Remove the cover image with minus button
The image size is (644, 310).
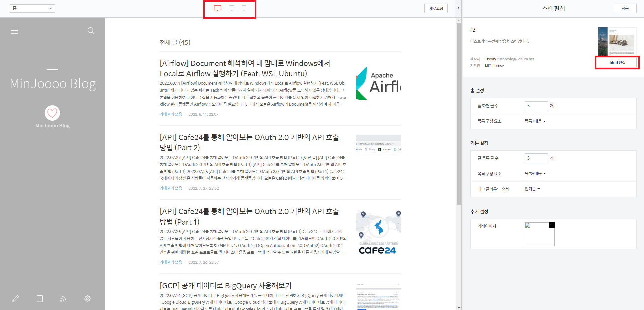click(x=552, y=225)
